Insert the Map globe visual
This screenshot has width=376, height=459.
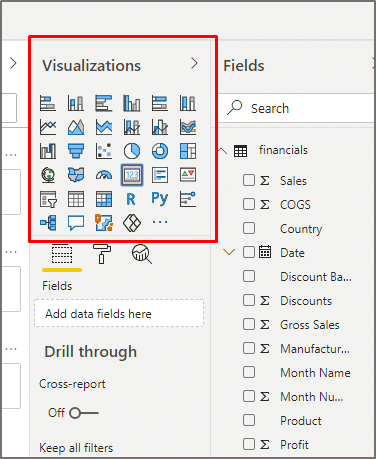(x=48, y=175)
